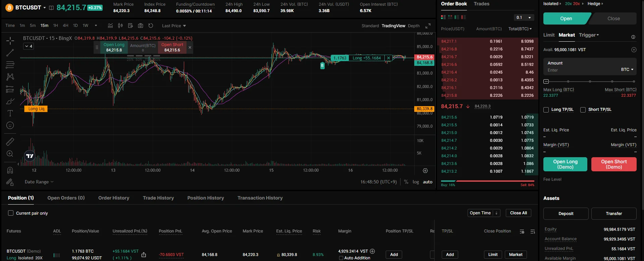Image resolution: width=644 pixels, height=261 pixels.
Task: Open chart settings gear icon
Action: tap(425, 171)
